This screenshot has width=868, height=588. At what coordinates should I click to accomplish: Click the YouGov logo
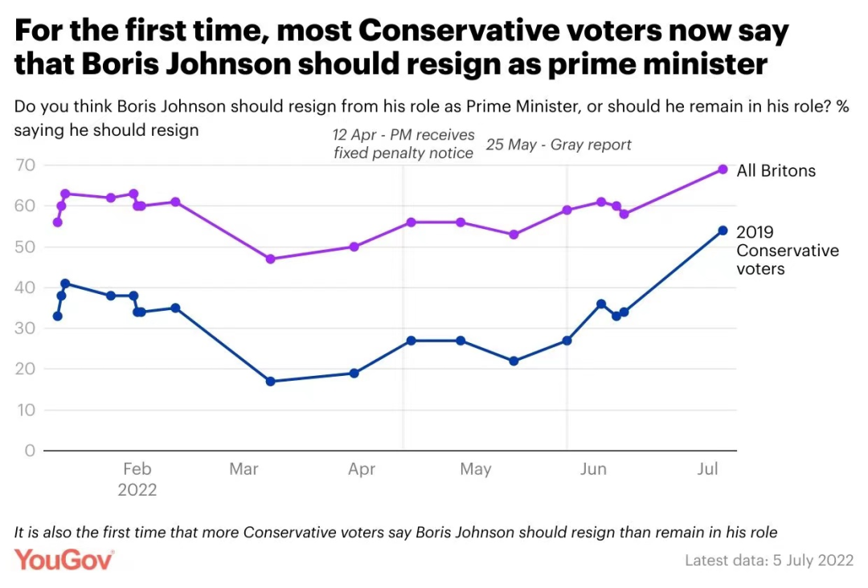pyautogui.click(x=64, y=560)
